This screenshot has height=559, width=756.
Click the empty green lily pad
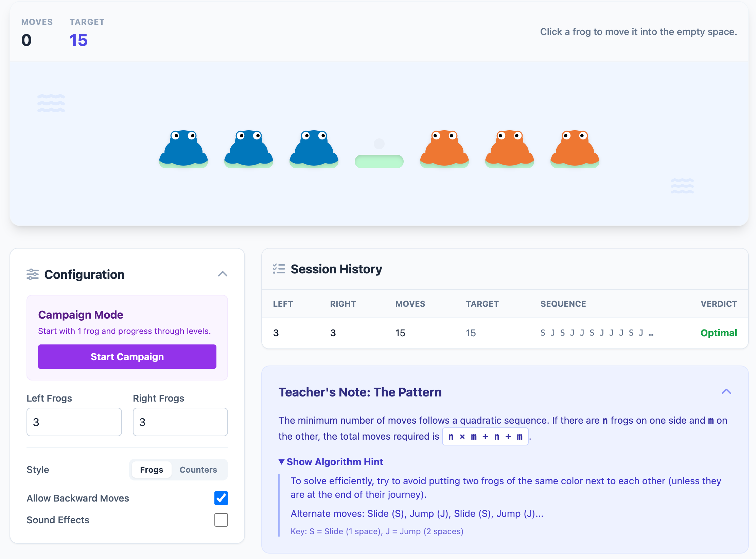pyautogui.click(x=379, y=161)
